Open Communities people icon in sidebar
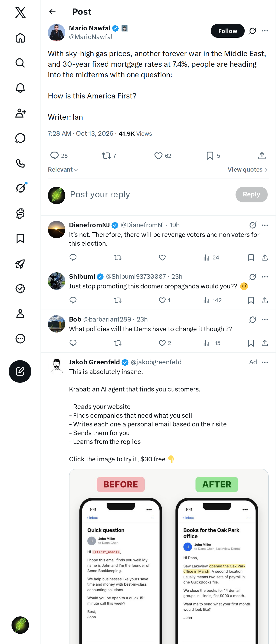The image size is (276, 644). [x=20, y=113]
